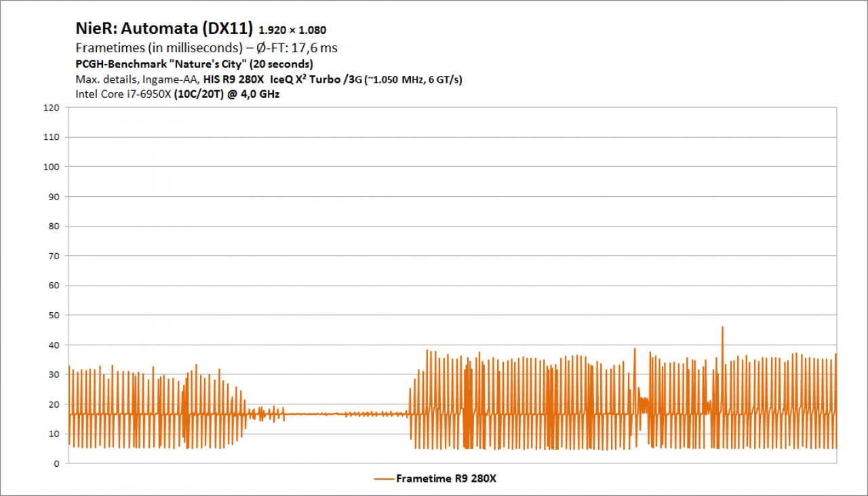Select the 100 y-axis label

tap(52, 167)
